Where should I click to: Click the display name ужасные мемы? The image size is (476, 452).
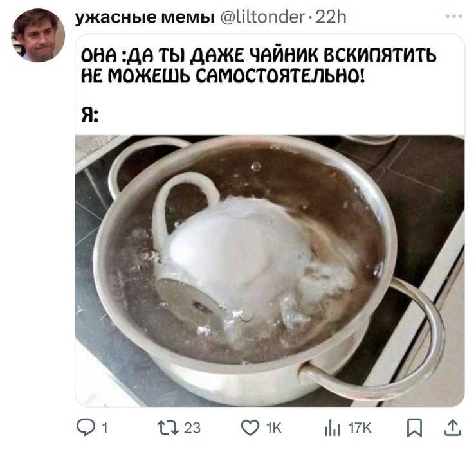coord(145,17)
